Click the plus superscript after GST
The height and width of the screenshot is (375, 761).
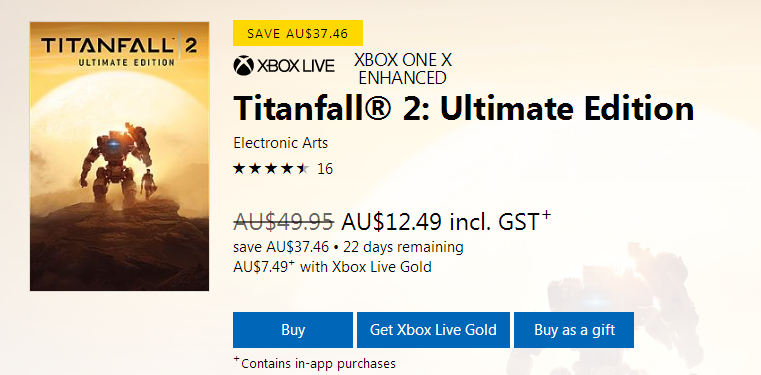click(x=546, y=215)
